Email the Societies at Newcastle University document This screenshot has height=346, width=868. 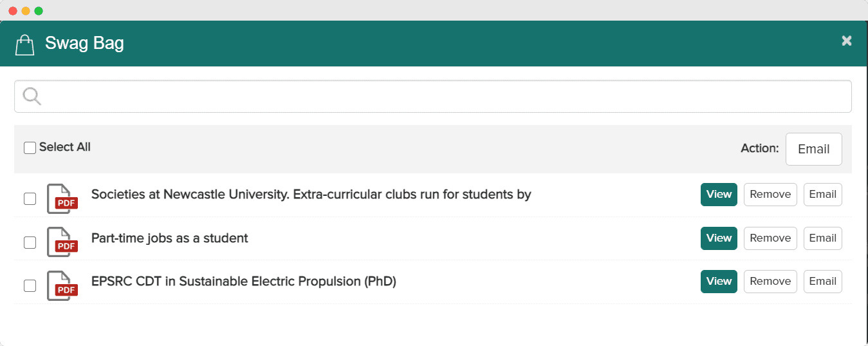[x=822, y=195]
